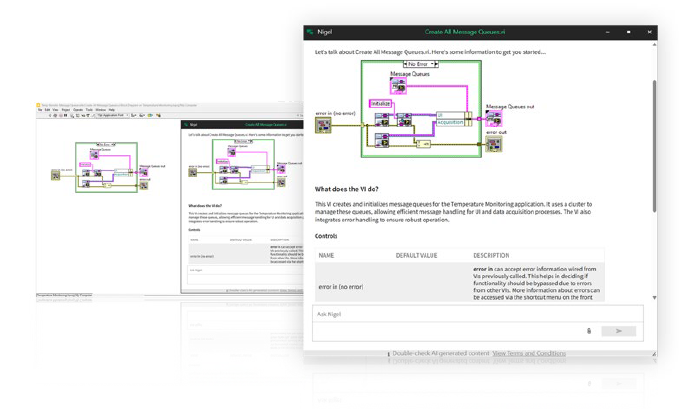Click the scroll-down arrow in front Nigel window
The width and height of the screenshot is (700, 409).
[x=654, y=298]
